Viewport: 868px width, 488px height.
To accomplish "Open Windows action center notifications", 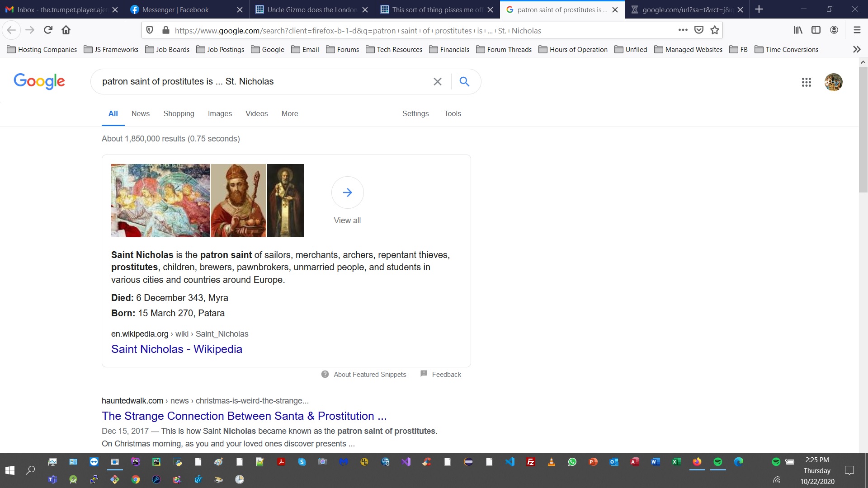I will tap(849, 470).
